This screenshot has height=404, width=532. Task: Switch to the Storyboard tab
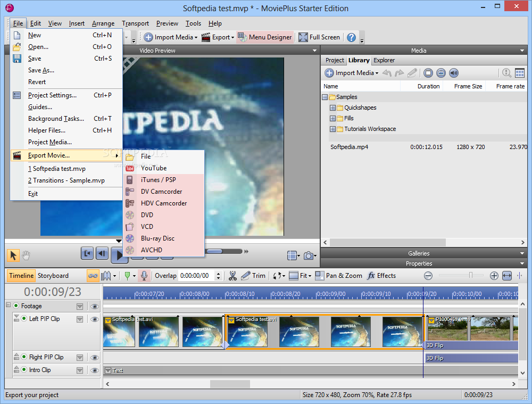click(53, 276)
